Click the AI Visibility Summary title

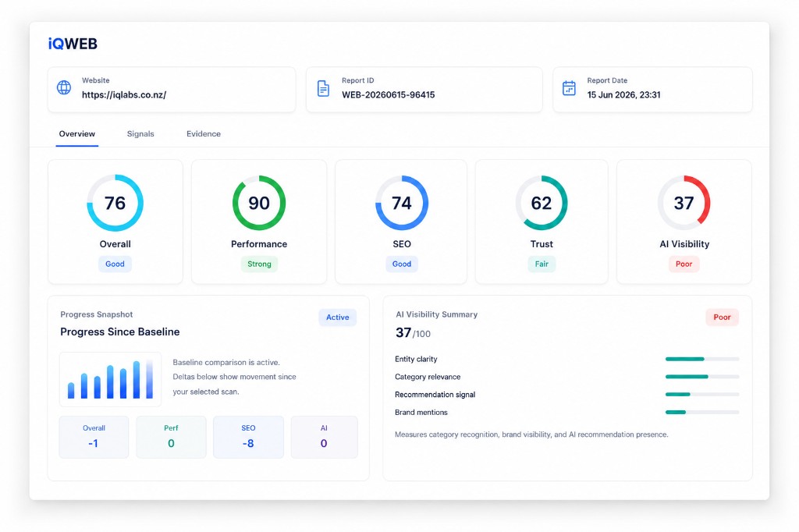click(x=437, y=314)
